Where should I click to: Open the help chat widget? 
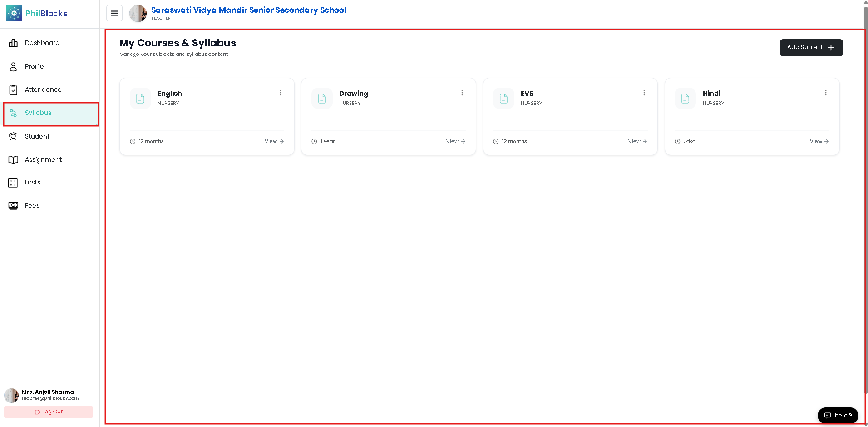(x=838, y=416)
